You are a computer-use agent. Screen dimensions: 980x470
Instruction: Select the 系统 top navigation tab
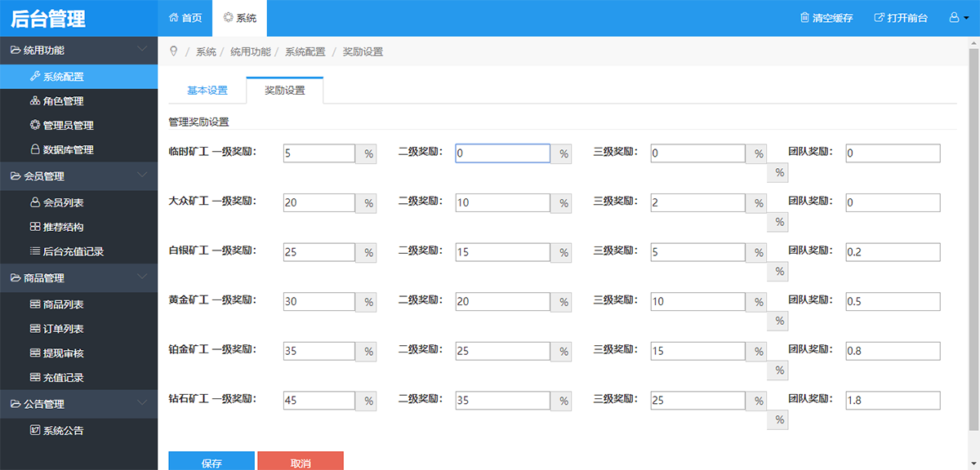coord(239,18)
